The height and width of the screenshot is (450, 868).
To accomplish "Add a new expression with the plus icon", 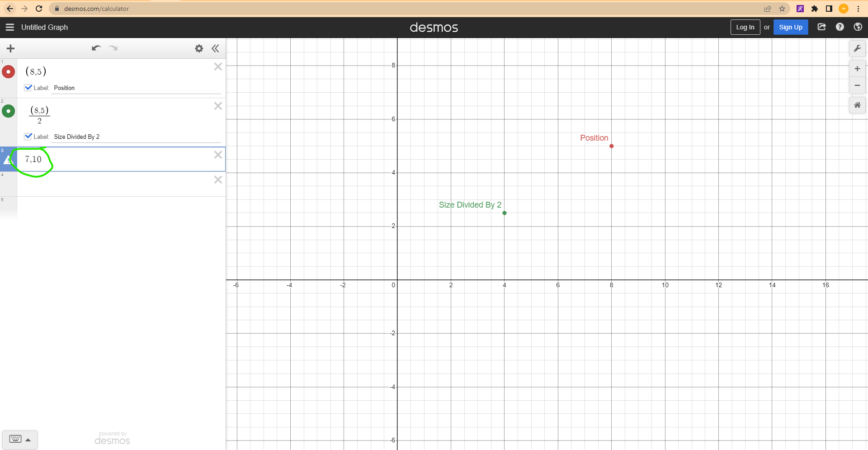I will click(x=10, y=48).
